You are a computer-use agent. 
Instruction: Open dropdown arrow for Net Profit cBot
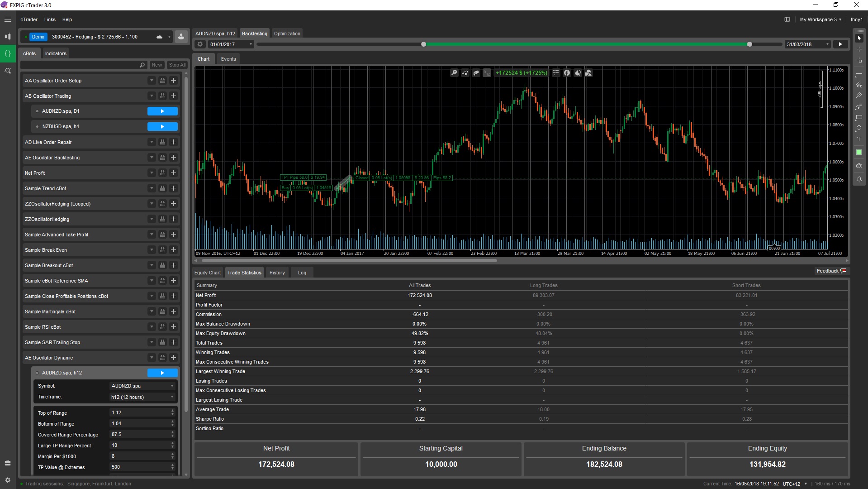[152, 173]
